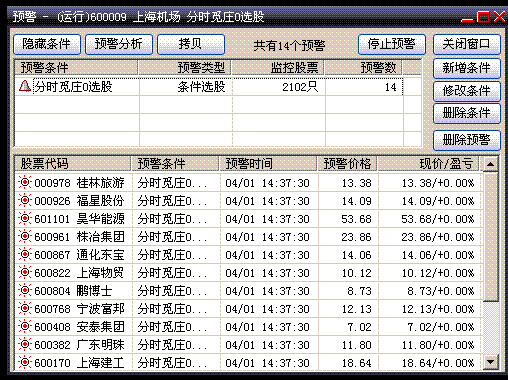Click the red X title bar button
Image resolution: width=508 pixels, height=380 pixels.
point(499,16)
